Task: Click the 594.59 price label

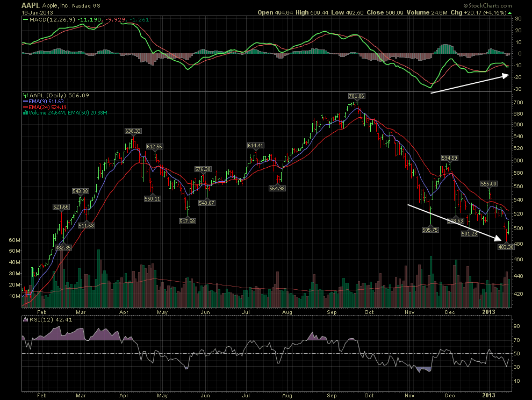Action: [450, 158]
